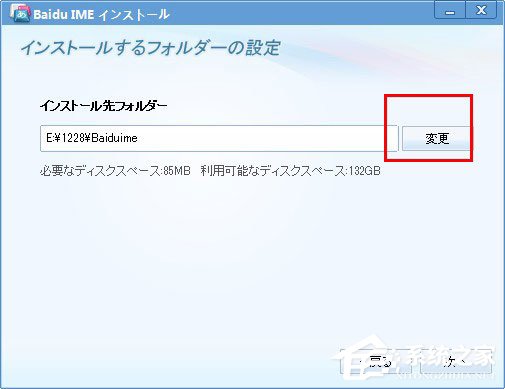The height and width of the screenshot is (389, 505).
Task: Click the インストール先フォルダー label
Action: pyautogui.click(x=103, y=106)
